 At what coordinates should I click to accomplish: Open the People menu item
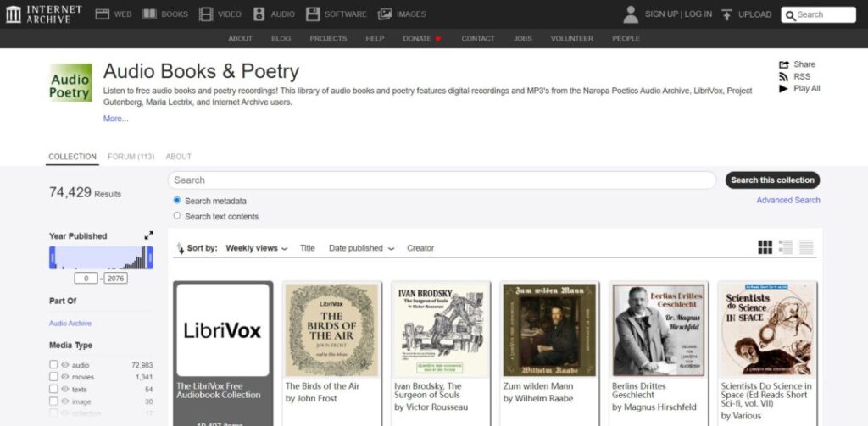[x=626, y=39]
